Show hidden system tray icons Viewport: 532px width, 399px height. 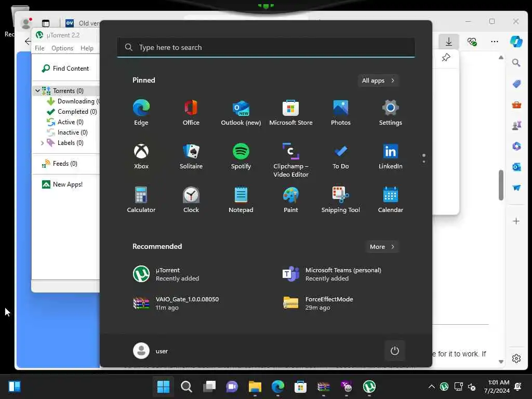point(432,387)
